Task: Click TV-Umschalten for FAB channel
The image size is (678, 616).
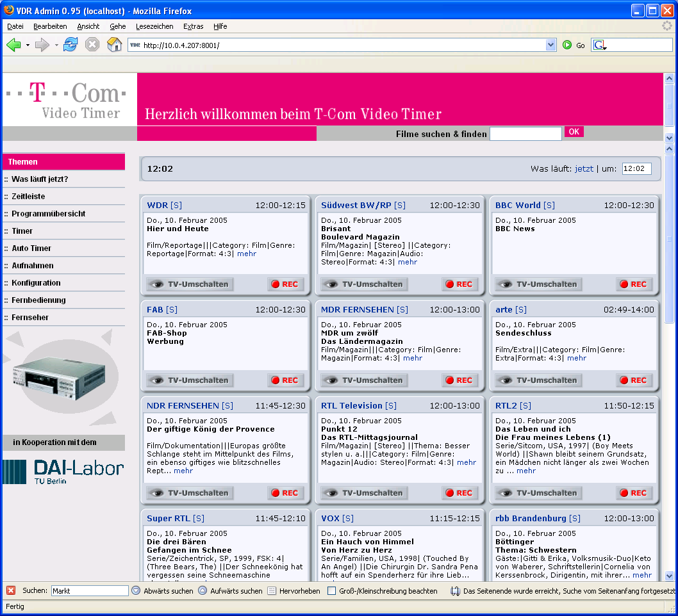Action: pos(190,380)
